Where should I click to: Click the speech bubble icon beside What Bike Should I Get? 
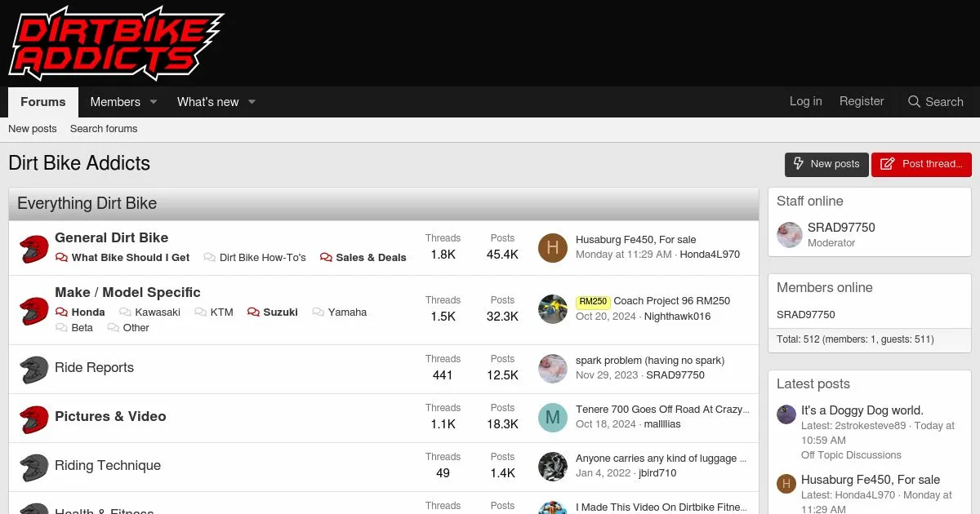click(61, 257)
